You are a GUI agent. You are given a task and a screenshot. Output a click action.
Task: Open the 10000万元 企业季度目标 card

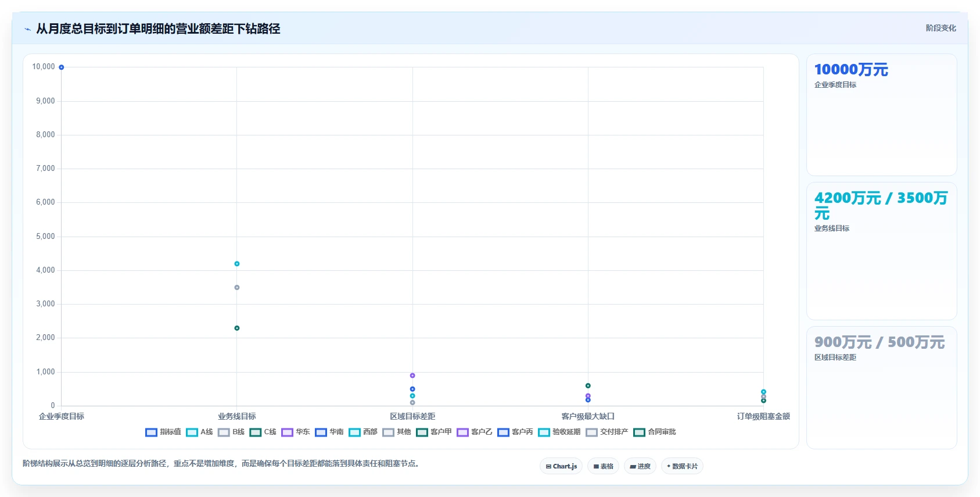(881, 115)
